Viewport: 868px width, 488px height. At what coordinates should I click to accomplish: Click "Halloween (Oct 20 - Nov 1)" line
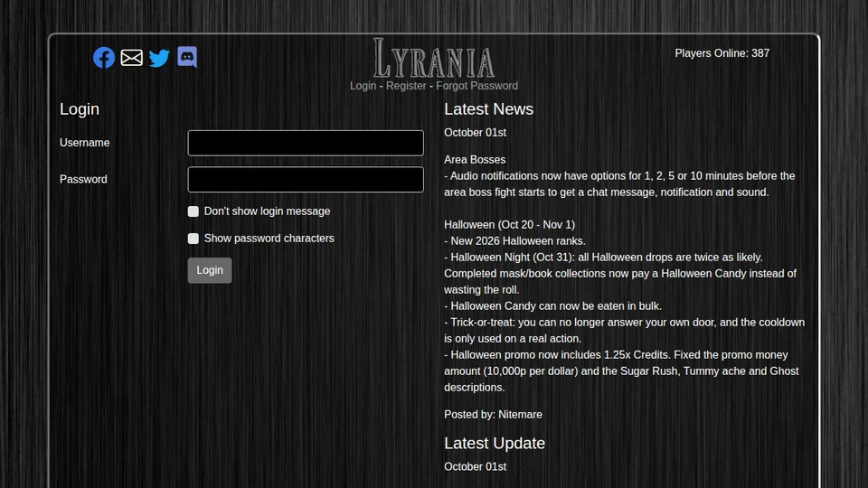(509, 225)
